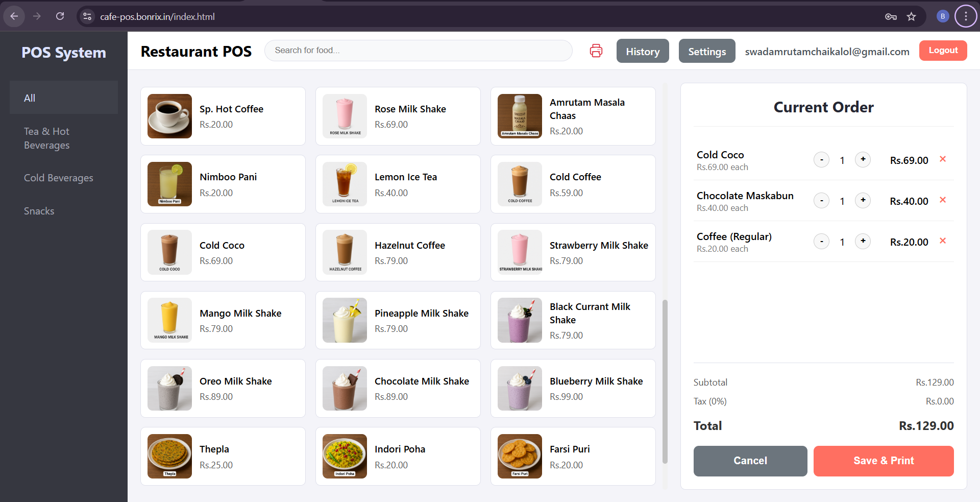Click the Search for food field
Screen dimensions: 980x502
point(418,51)
